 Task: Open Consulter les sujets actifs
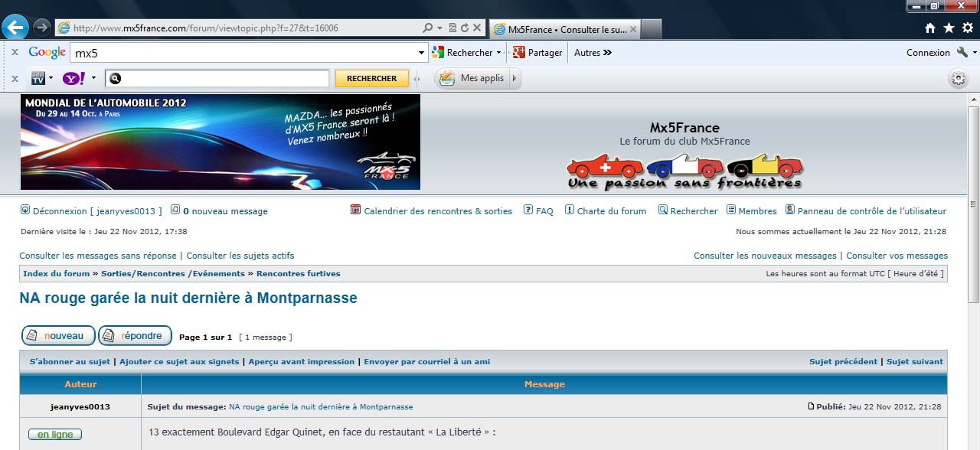pos(240,256)
